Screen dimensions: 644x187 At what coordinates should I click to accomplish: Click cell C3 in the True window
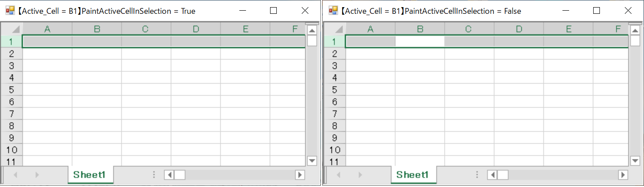(x=146, y=65)
